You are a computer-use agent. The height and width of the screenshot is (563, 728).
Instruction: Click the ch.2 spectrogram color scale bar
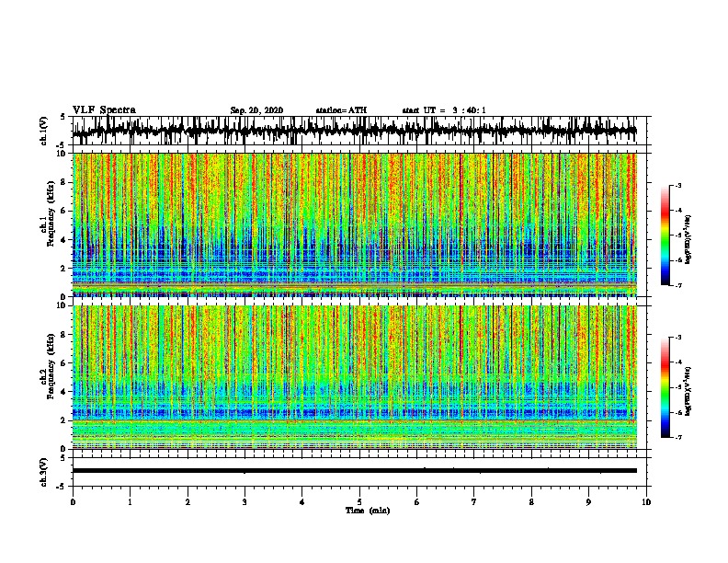pyautogui.click(x=665, y=387)
